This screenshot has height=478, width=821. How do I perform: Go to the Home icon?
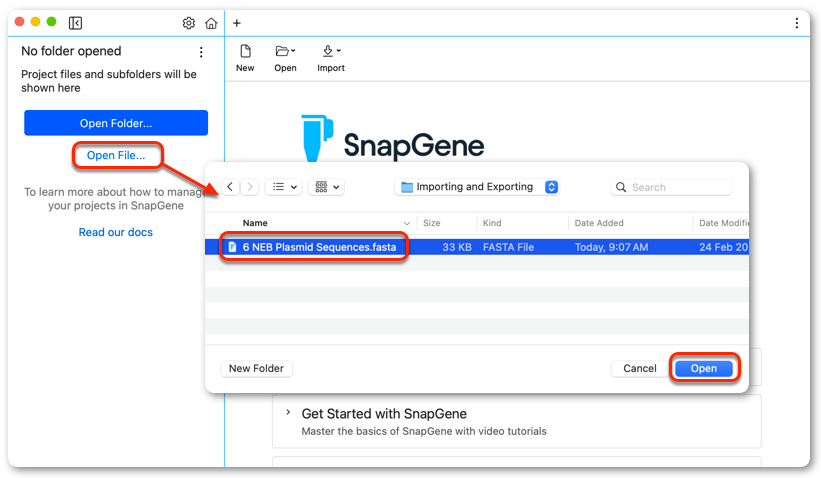211,23
